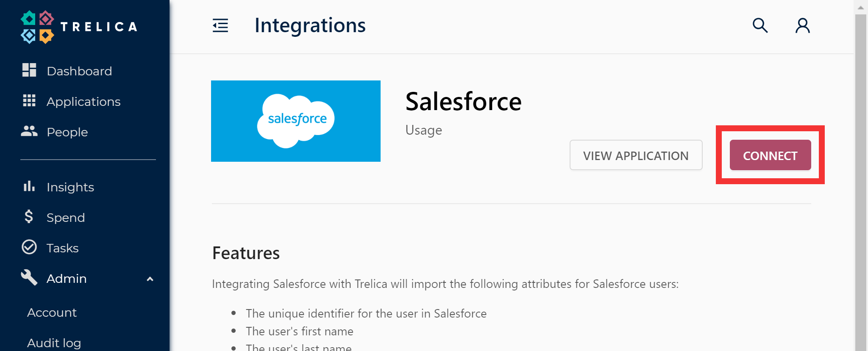This screenshot has width=868, height=351.
Task: Open the Spend section
Action: pyautogui.click(x=66, y=218)
